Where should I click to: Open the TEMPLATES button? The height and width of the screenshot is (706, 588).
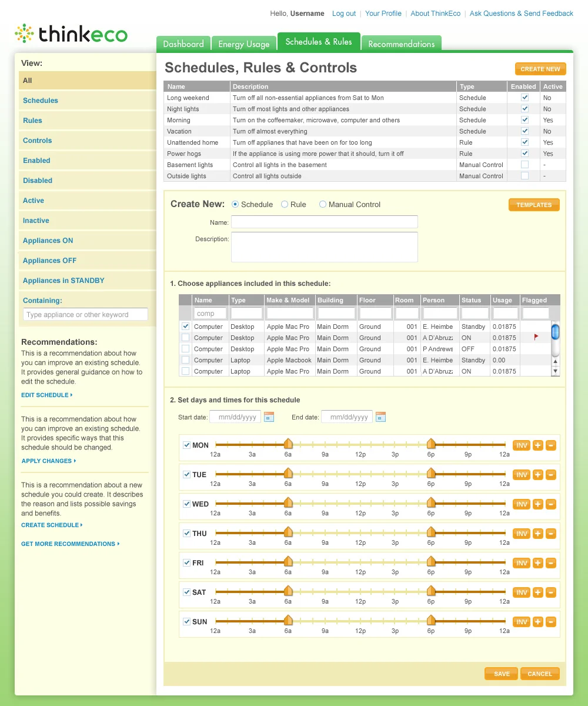[x=534, y=205]
